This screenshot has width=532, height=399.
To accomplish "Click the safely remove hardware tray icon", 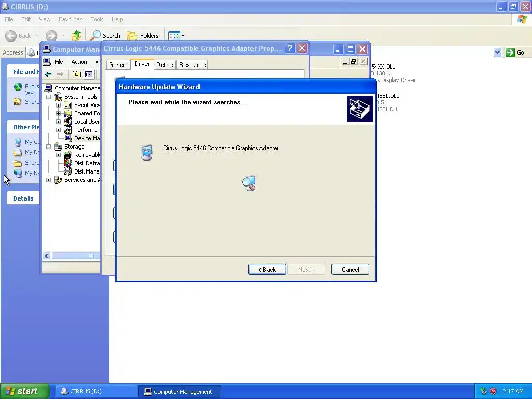I will click(484, 391).
